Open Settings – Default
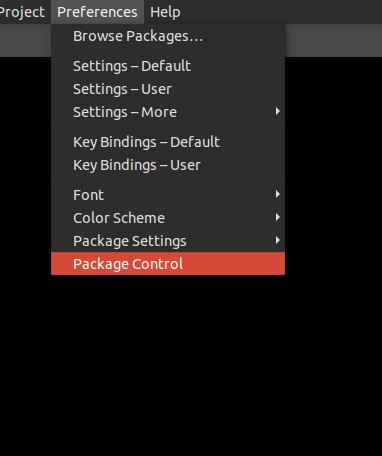This screenshot has height=456, width=382. click(x=168, y=66)
